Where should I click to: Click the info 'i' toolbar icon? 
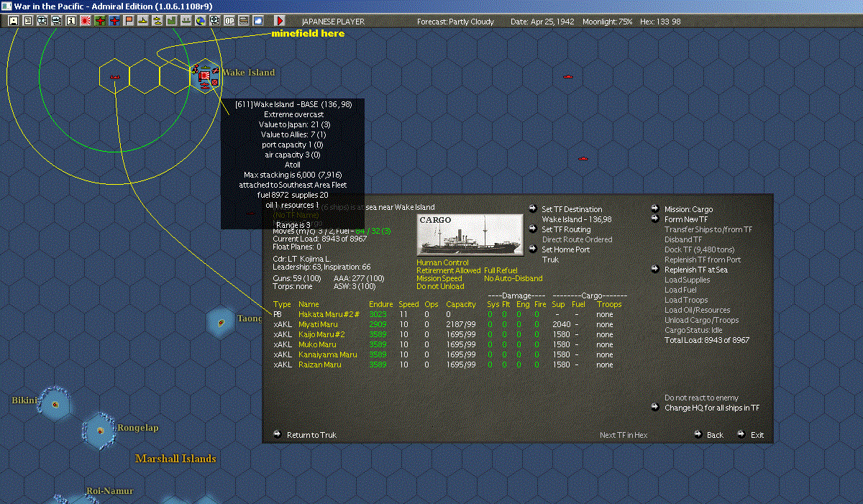coord(70,21)
